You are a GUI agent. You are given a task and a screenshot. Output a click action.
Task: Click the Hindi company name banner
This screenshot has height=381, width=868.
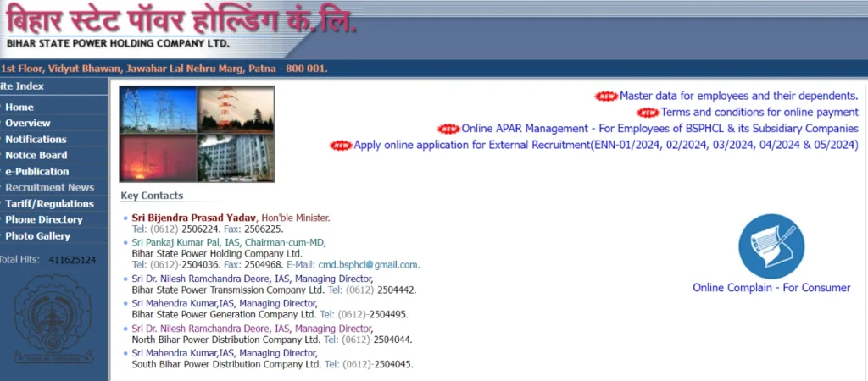[x=181, y=19]
